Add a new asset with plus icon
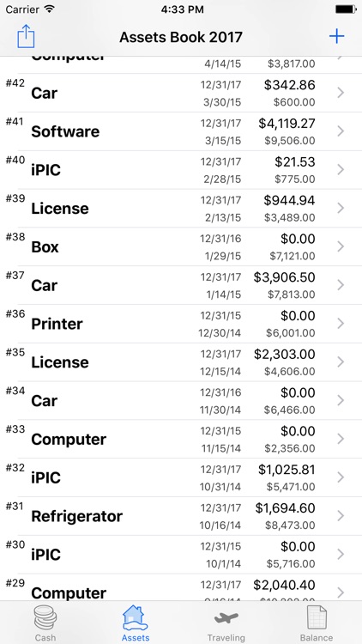The height and width of the screenshot is (644, 362). (x=336, y=37)
